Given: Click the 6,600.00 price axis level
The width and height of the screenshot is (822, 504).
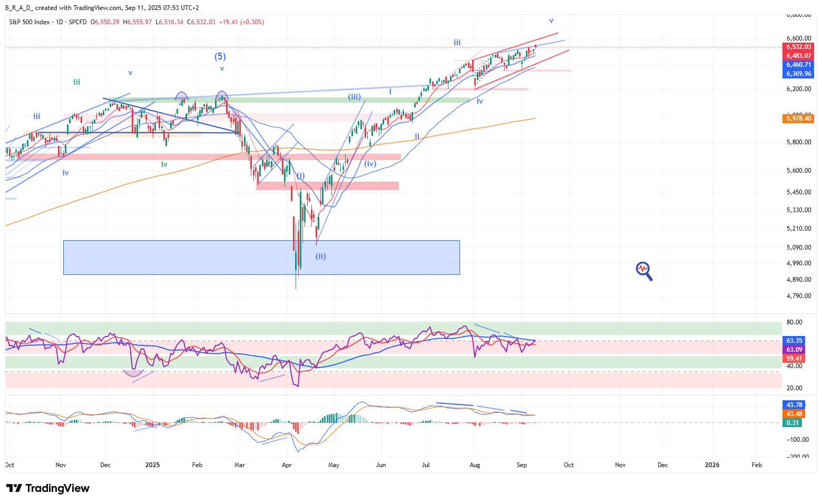Looking at the screenshot, I should coord(798,38).
